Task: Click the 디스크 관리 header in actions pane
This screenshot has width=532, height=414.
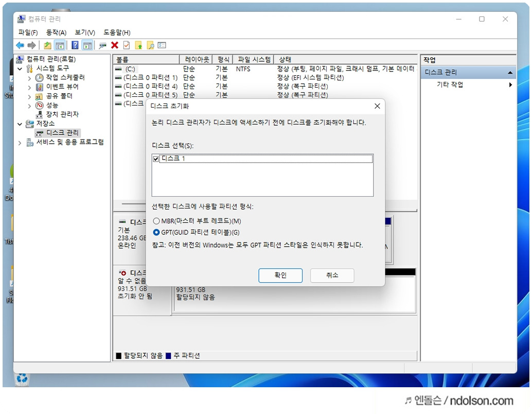Action: click(468, 72)
